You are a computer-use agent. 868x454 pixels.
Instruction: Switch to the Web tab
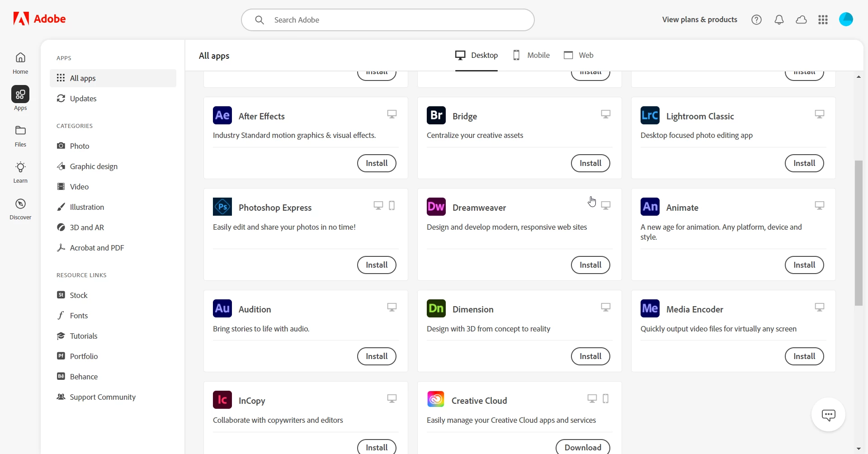click(579, 55)
